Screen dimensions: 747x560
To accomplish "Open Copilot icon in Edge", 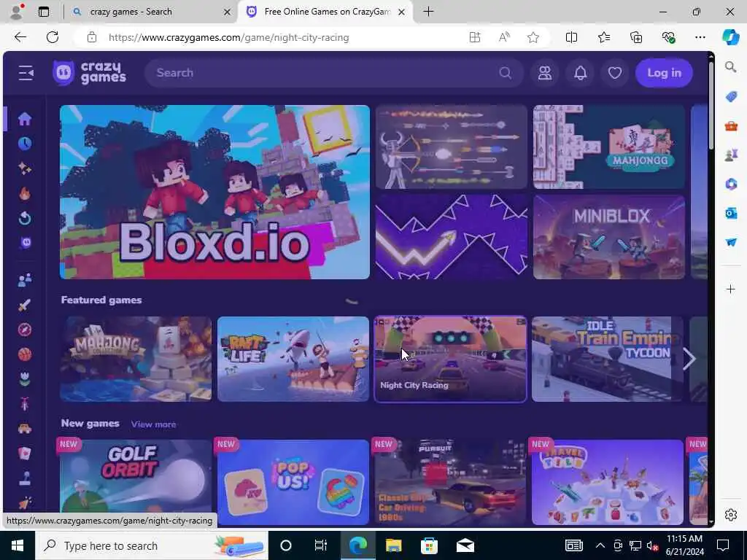I will pyautogui.click(x=730, y=37).
